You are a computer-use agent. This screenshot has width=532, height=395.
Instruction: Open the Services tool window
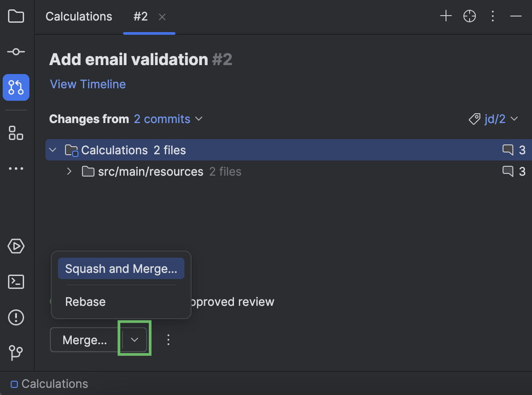16,246
